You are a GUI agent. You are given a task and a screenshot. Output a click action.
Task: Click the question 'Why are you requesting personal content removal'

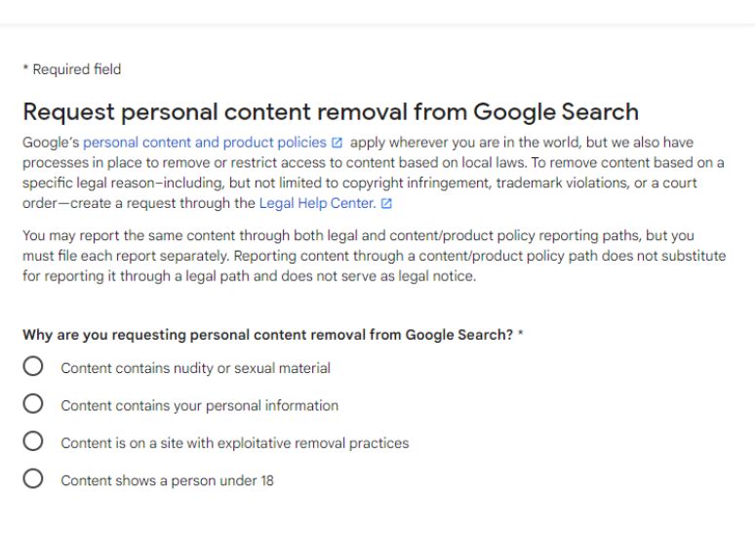point(267,335)
